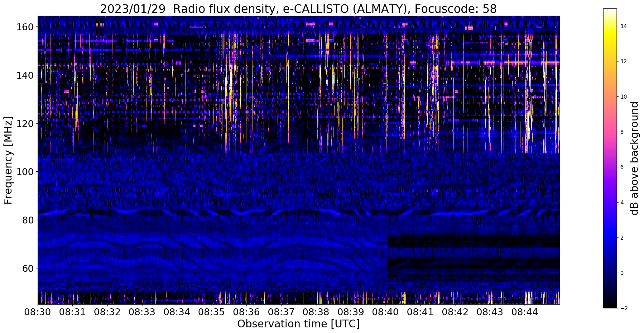Click the colorbar tick value 10

pos(624,97)
